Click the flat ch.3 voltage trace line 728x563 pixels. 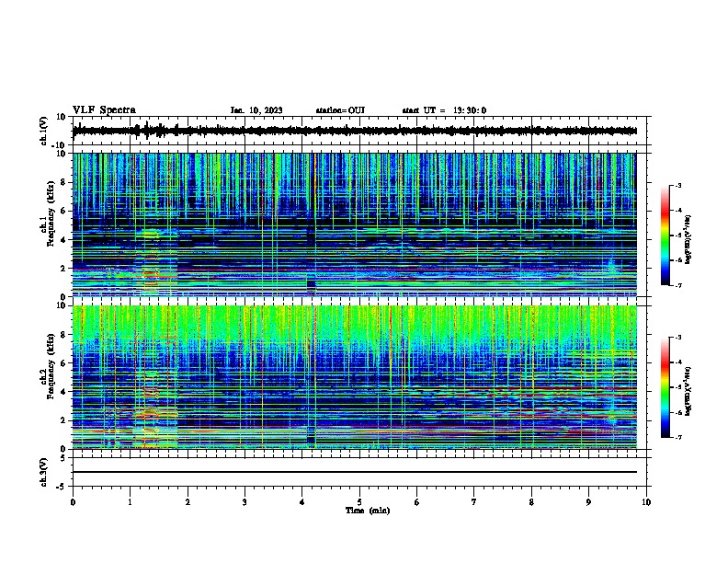(355, 472)
